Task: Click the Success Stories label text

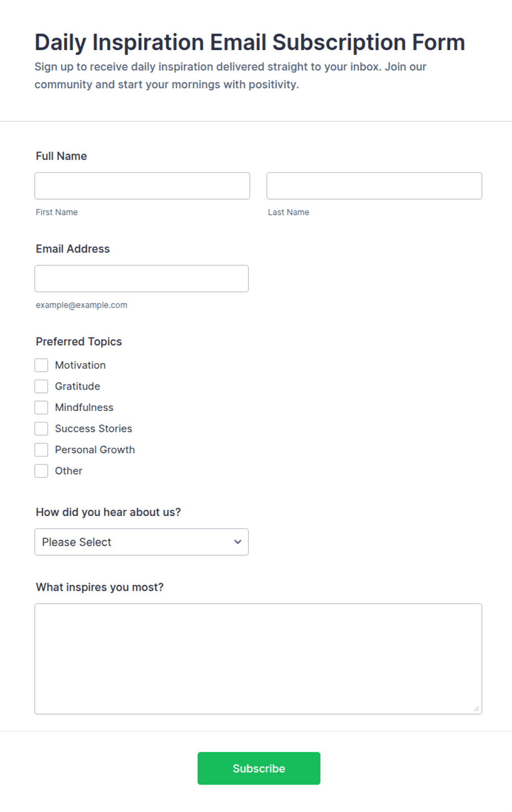Action: pos(94,429)
